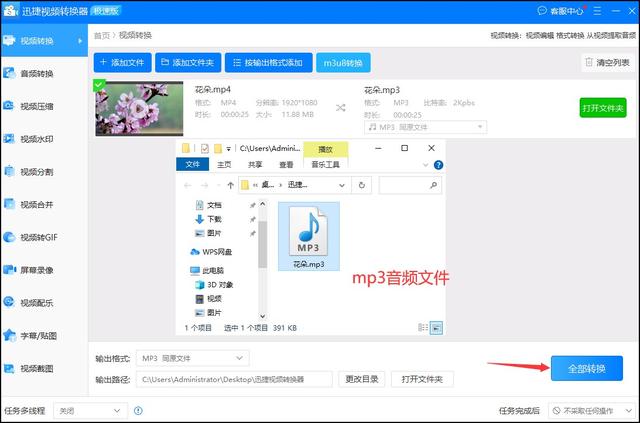Viewport: 640px width, 423px height.
Task: Open the Explorer 文件 tab
Action: [x=192, y=164]
